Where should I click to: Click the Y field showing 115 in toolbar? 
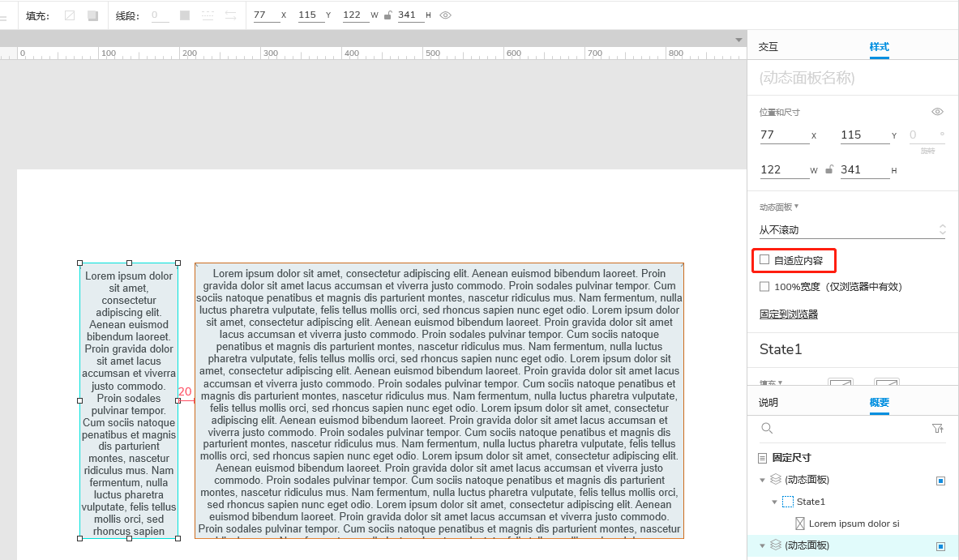coord(310,15)
